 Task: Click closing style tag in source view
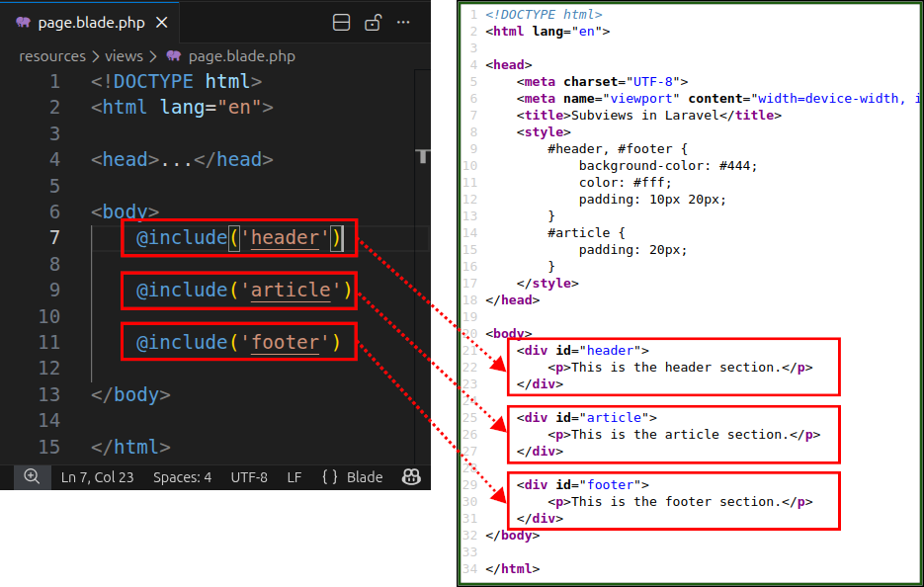(x=547, y=283)
